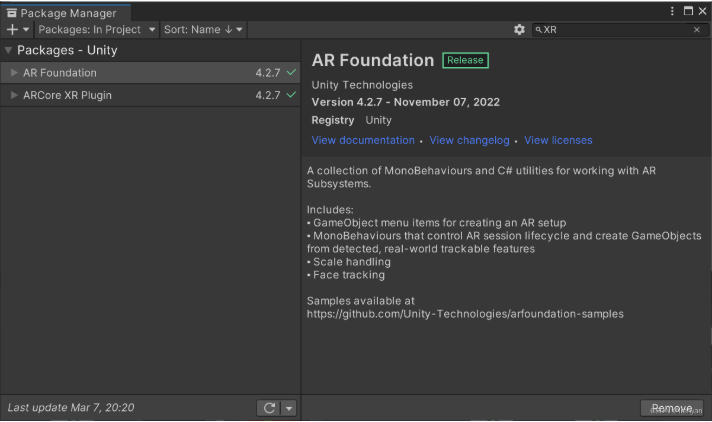Clear the XR search text

[697, 30]
